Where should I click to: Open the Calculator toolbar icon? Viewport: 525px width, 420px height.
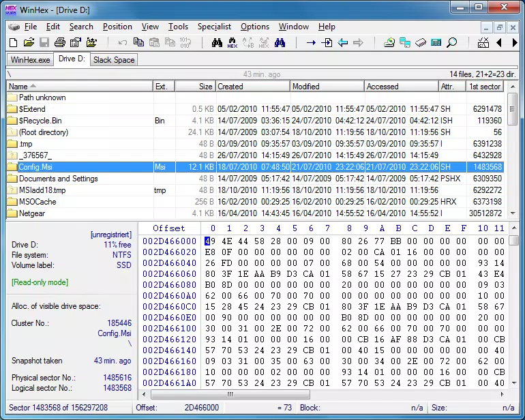click(x=436, y=42)
